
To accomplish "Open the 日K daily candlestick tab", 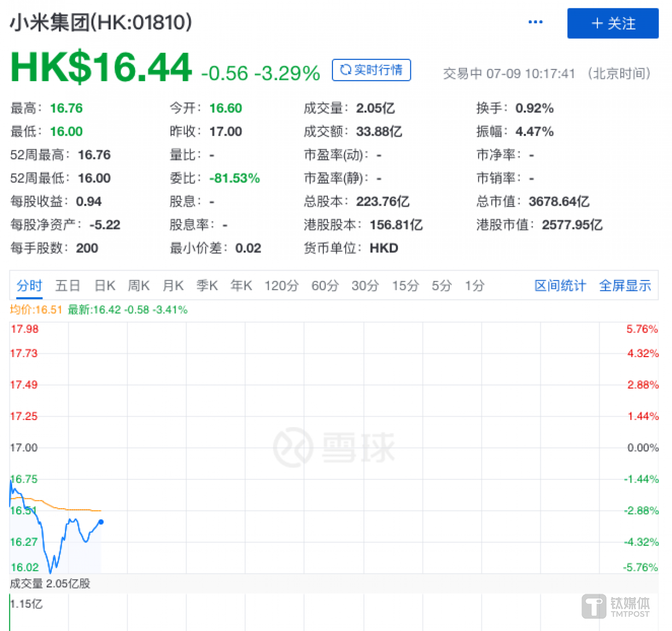I will click(104, 286).
